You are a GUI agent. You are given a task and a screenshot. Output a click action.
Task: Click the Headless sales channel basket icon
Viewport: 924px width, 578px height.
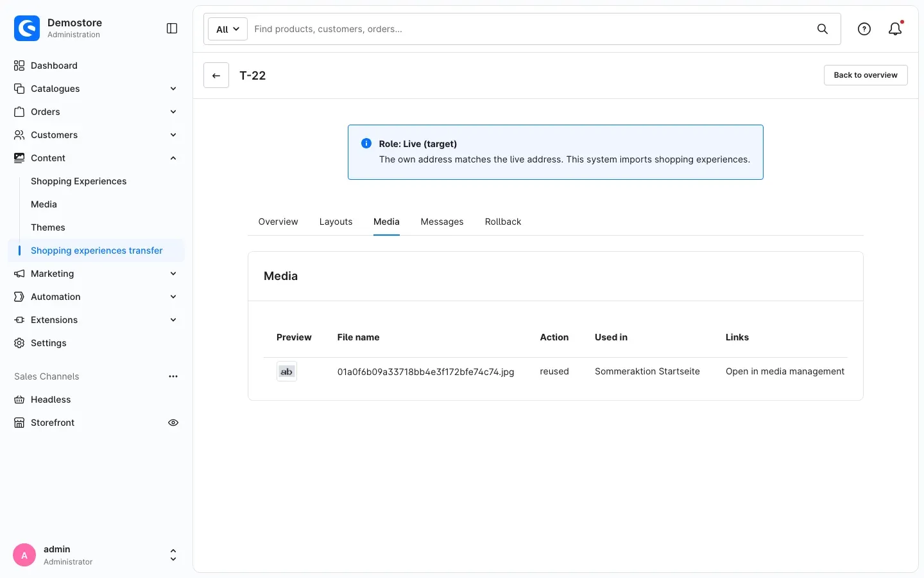point(19,399)
